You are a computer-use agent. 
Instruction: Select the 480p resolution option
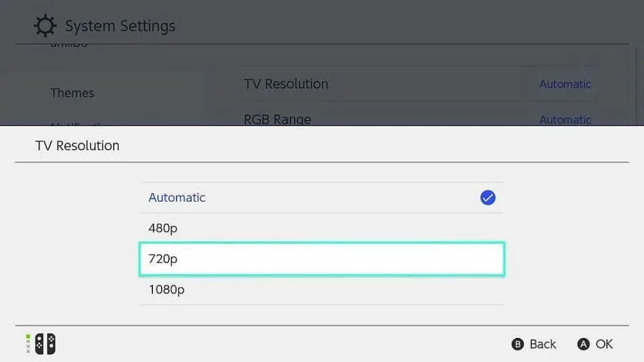point(322,228)
